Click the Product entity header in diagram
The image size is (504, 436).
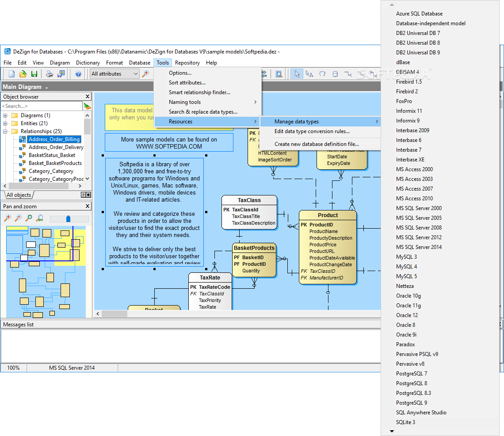coord(328,215)
